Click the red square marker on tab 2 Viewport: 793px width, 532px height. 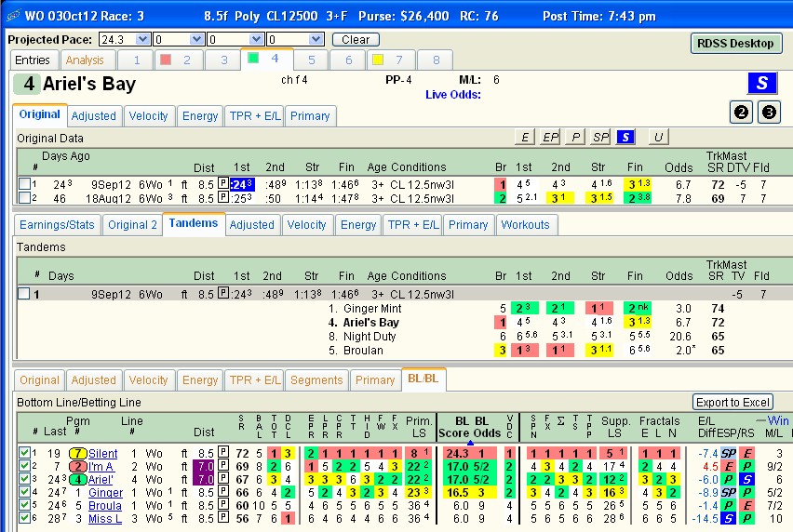click(166, 60)
